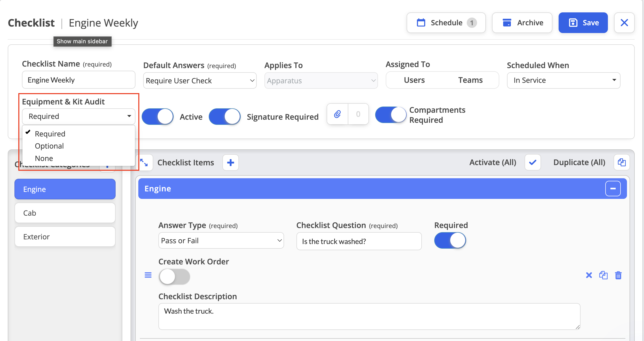Click the expand arrows icon beside Checklist Items
Screen dimensions: 644x341
144,163
